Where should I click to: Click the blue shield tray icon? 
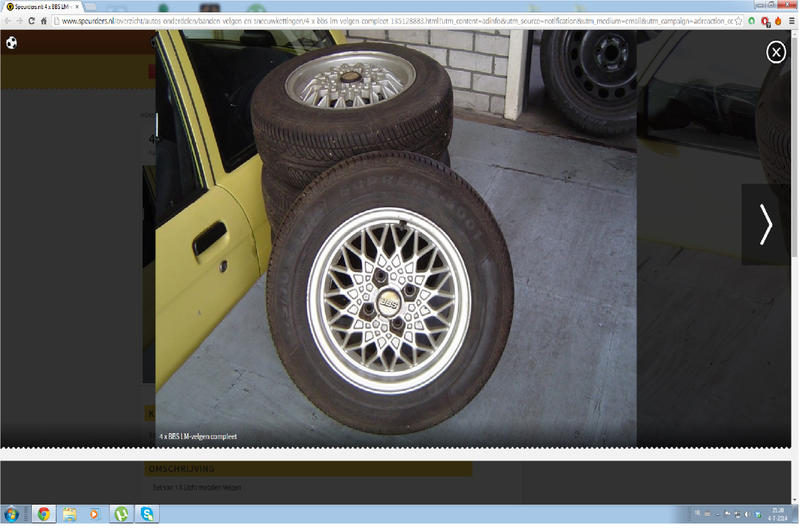point(758,514)
